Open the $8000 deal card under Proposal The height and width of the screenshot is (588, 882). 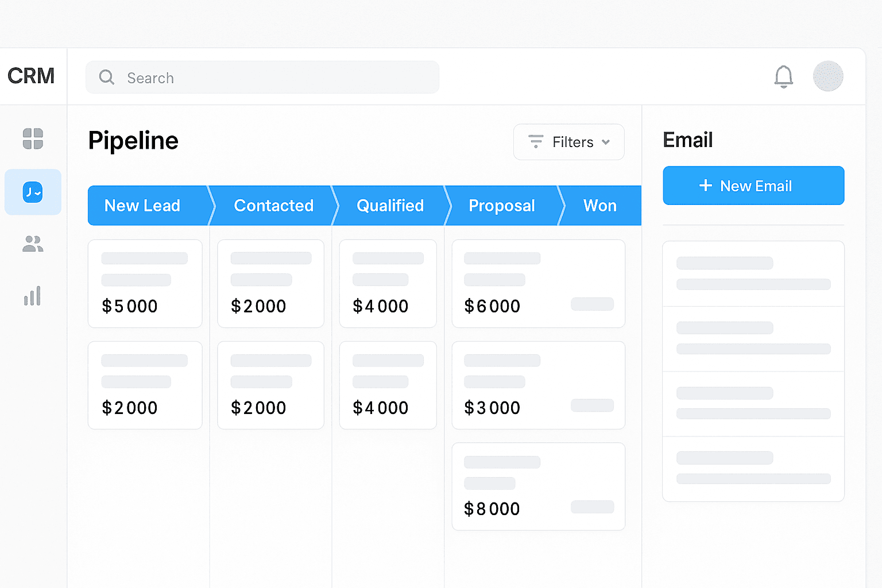pyautogui.click(x=538, y=486)
